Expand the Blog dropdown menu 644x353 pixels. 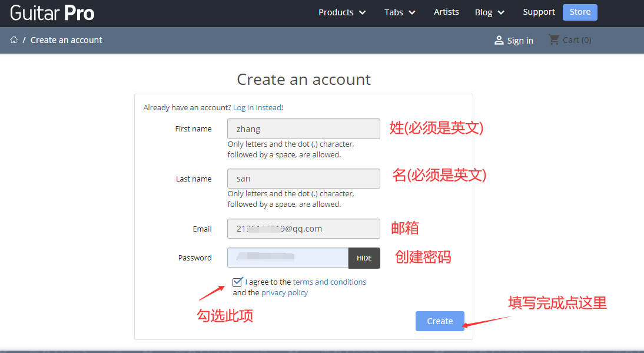[489, 12]
